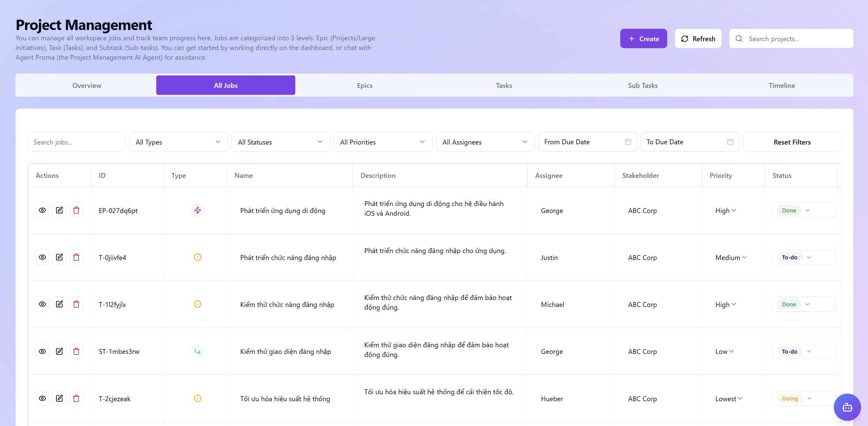Expand the All Assignees filter

pyautogui.click(x=485, y=142)
